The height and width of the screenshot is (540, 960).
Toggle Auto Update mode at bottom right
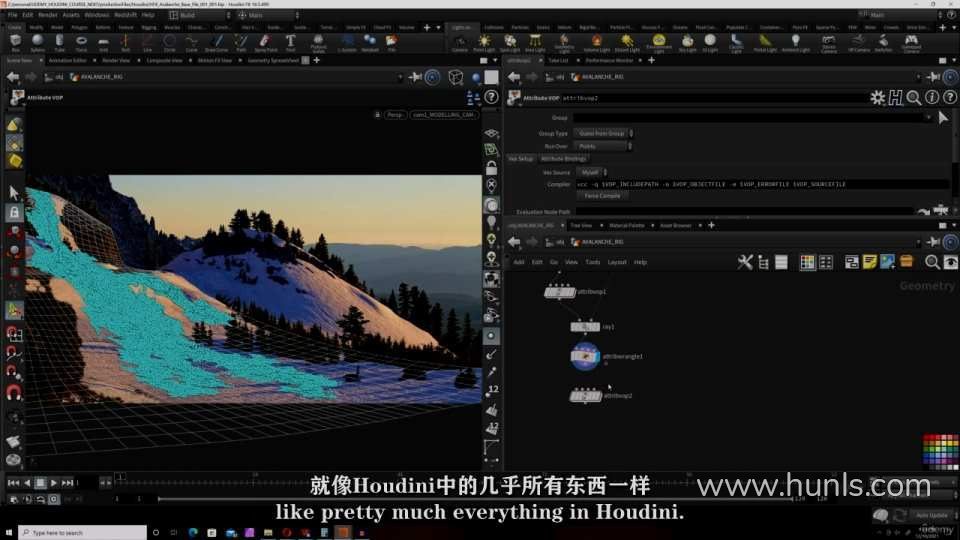931,516
